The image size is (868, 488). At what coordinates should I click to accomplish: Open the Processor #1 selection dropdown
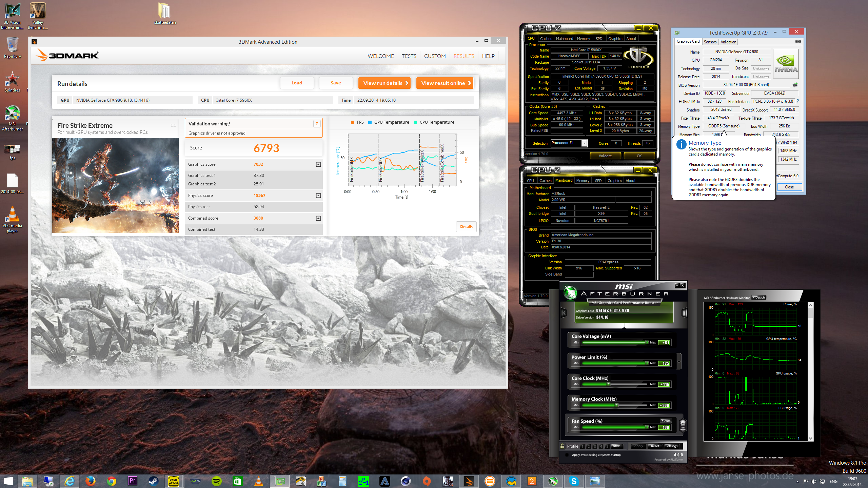(584, 143)
